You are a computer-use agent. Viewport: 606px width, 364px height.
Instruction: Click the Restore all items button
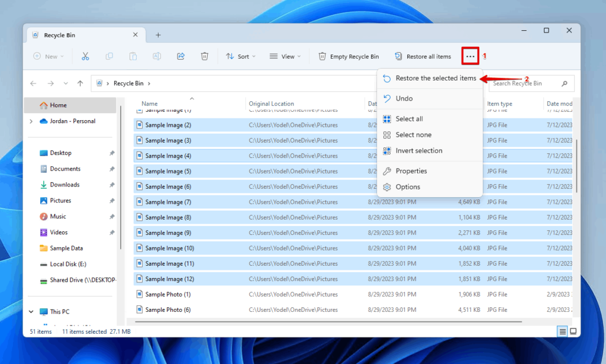coord(423,56)
